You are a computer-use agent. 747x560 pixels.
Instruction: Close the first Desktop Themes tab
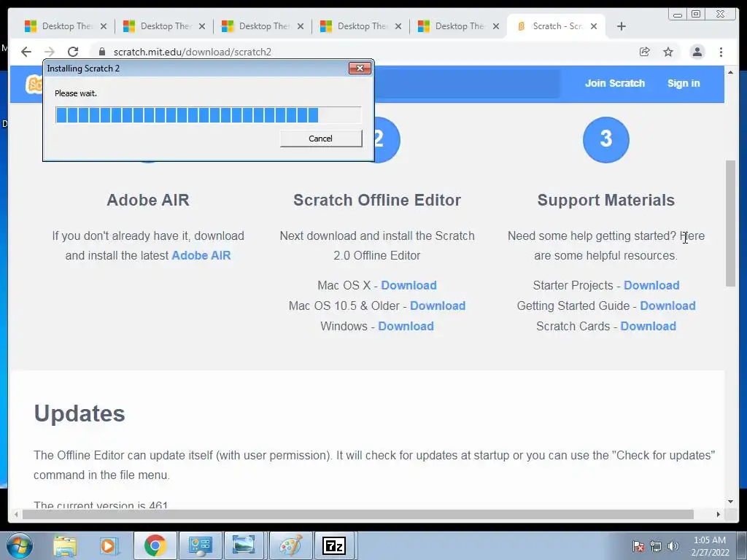point(104,26)
